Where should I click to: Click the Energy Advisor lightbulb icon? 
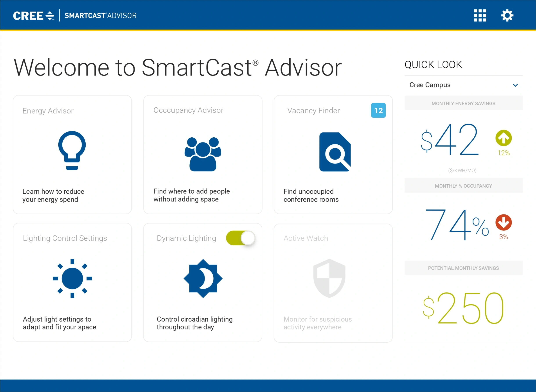pyautogui.click(x=72, y=150)
